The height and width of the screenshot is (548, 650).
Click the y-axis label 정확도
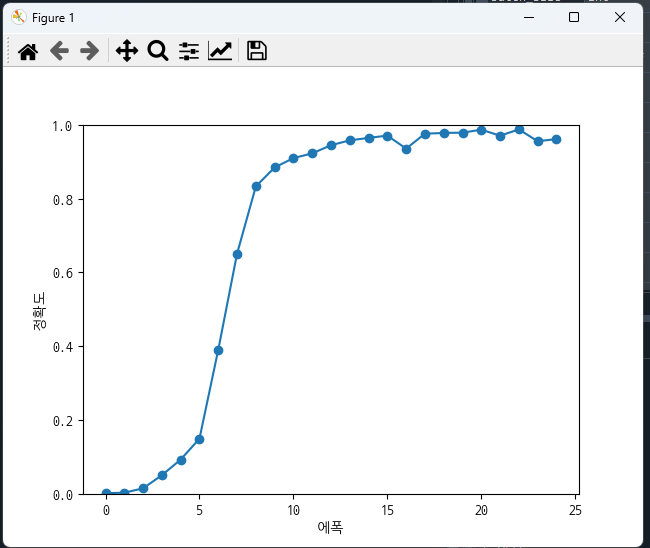39,311
